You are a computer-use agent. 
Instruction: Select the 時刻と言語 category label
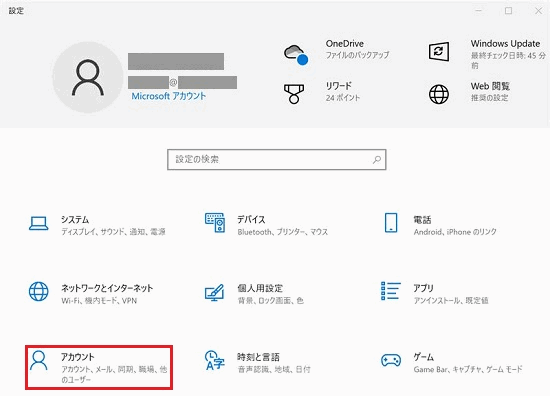(x=258, y=357)
